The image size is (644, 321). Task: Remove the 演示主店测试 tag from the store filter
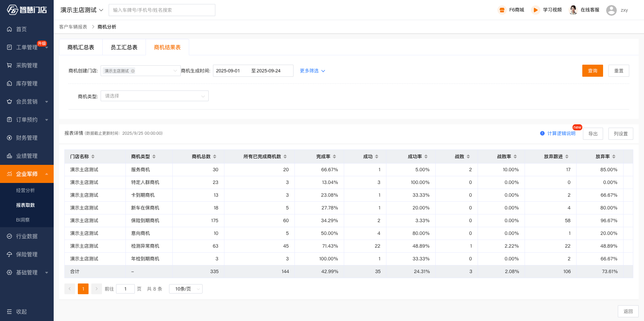coord(133,71)
